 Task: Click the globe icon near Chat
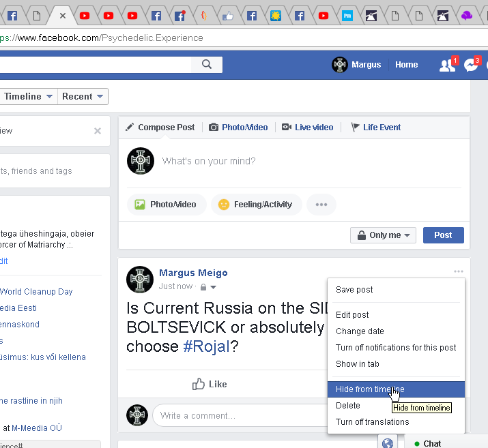(388, 443)
